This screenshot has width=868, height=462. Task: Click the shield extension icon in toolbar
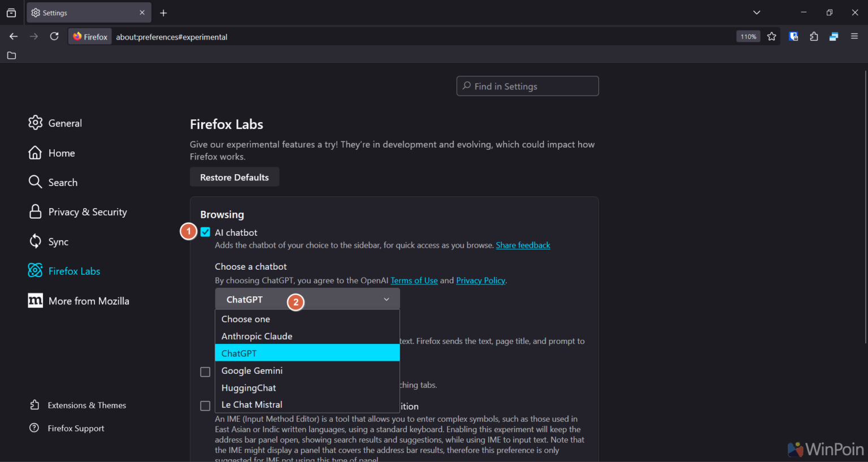coord(793,36)
